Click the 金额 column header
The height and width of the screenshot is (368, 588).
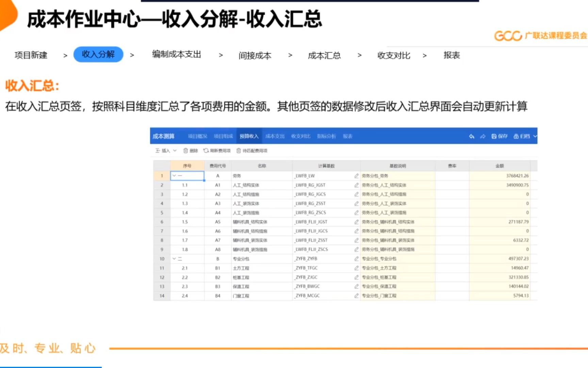pyautogui.click(x=500, y=166)
